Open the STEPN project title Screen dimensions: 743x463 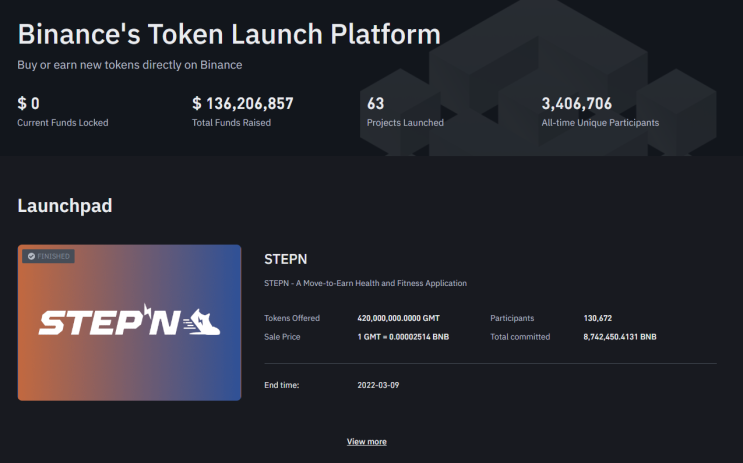pos(285,259)
